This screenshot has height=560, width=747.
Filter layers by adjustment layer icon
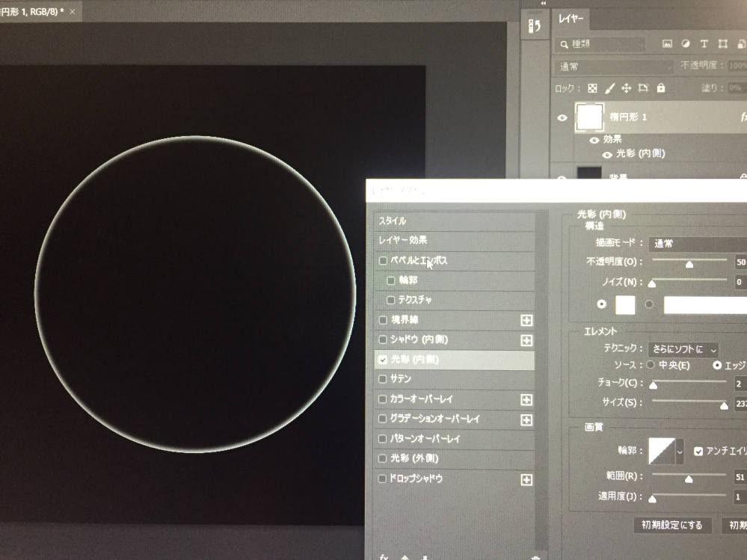click(x=685, y=44)
